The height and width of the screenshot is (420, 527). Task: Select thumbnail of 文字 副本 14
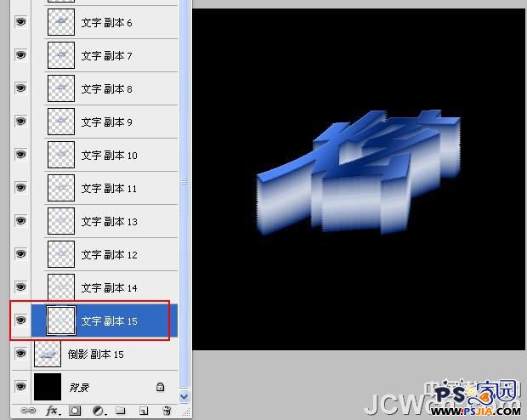(61, 287)
